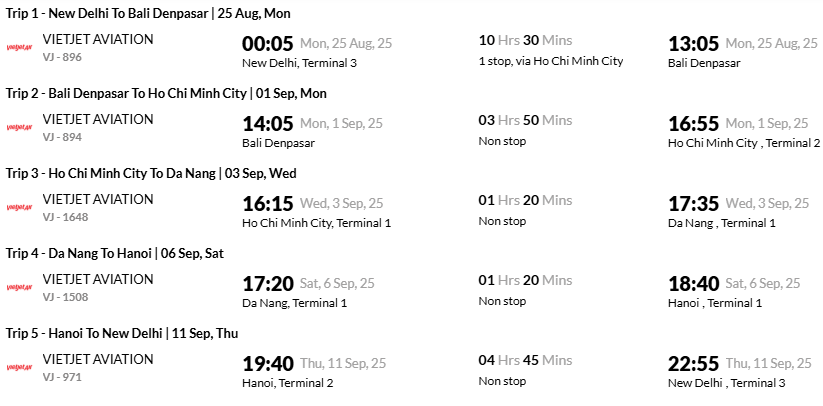Click flight number VJ - 894

(x=62, y=137)
